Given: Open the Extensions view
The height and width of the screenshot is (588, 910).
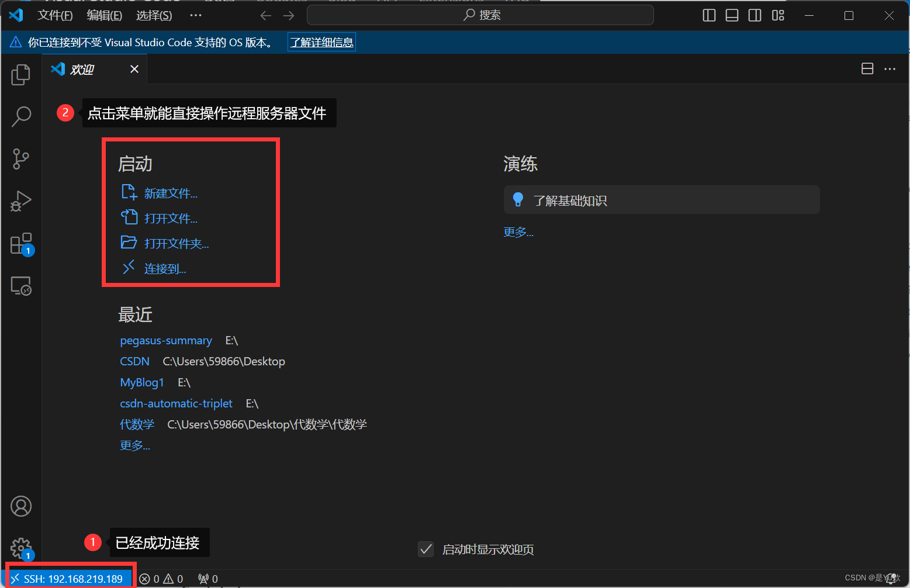Looking at the screenshot, I should [x=22, y=244].
